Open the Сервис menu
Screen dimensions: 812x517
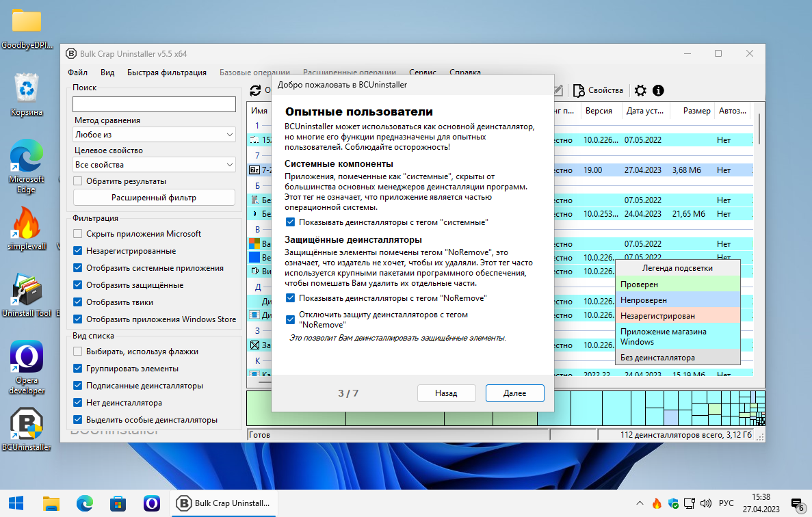[x=422, y=72]
